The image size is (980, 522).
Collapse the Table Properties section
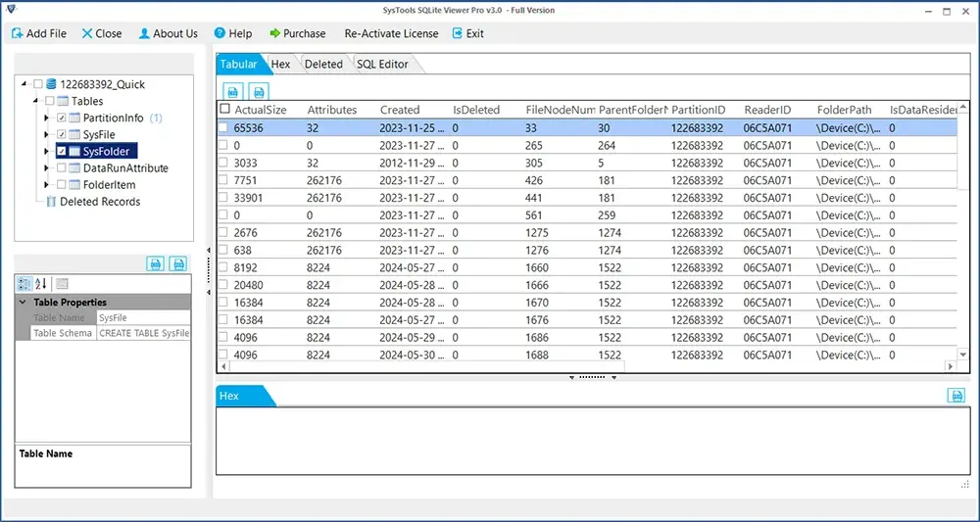(x=23, y=303)
